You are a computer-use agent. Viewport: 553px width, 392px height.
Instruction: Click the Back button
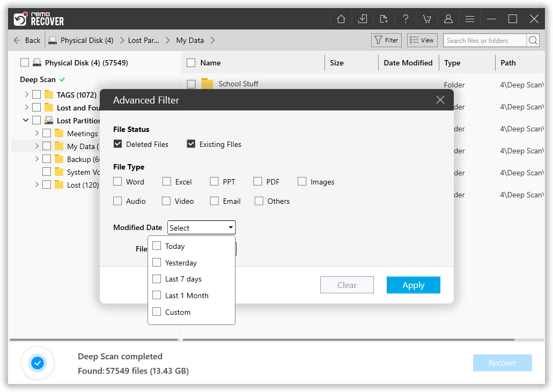pyautogui.click(x=27, y=40)
